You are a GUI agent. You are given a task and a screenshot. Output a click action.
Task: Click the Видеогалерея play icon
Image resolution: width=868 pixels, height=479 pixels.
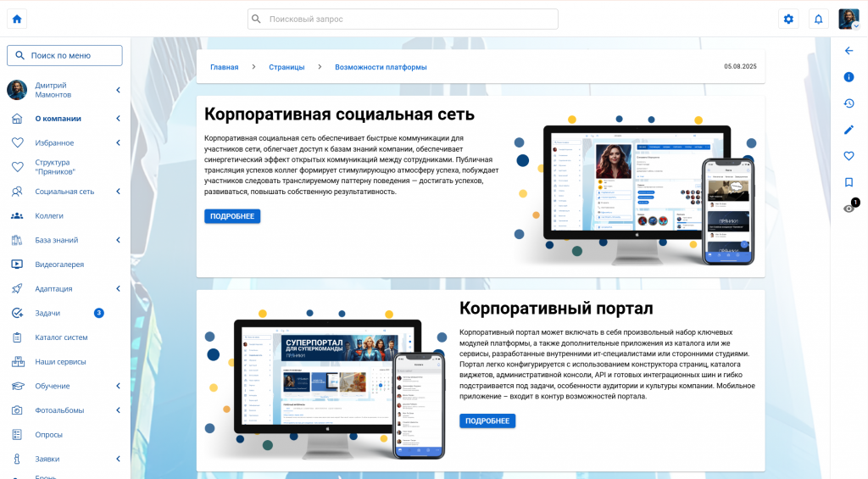[17, 265]
